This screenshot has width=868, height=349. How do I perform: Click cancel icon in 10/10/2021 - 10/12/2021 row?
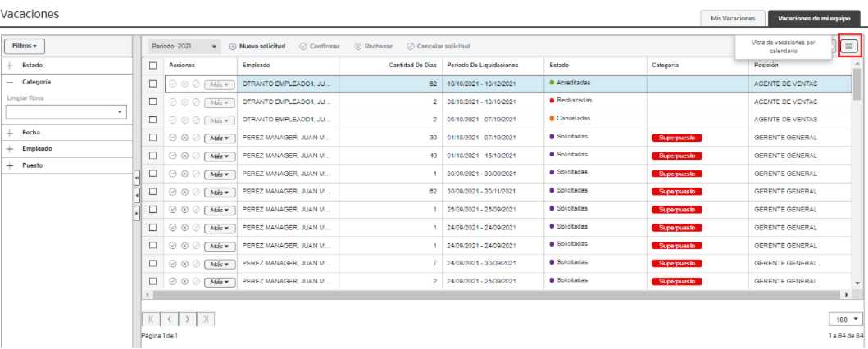click(196, 84)
